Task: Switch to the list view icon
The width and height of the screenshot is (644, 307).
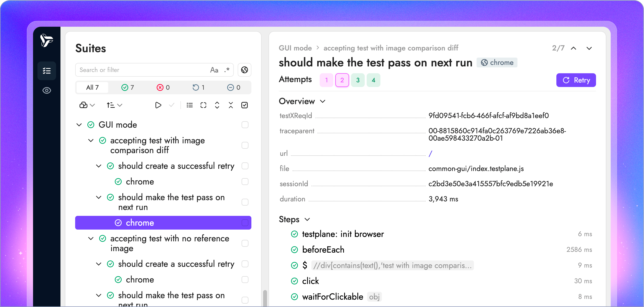Action: [190, 105]
